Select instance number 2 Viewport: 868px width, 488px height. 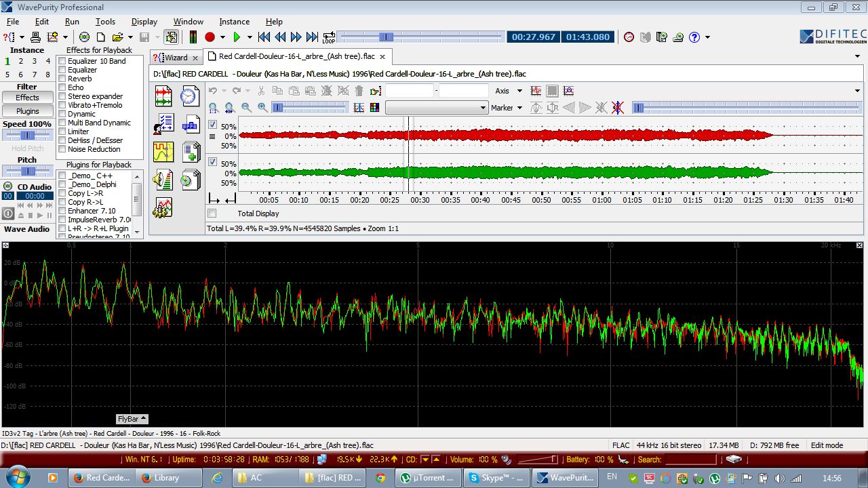click(x=22, y=61)
